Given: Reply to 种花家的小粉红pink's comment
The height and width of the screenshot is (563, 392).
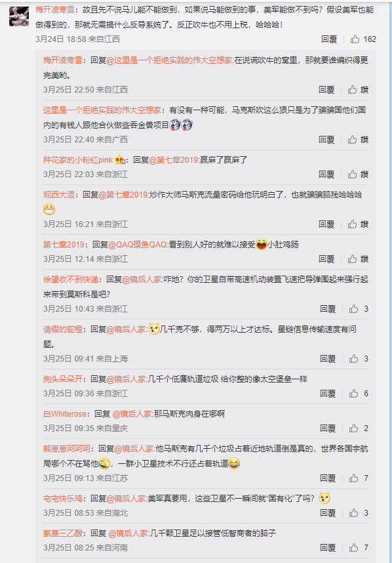Looking at the screenshot, I should pos(326,175).
